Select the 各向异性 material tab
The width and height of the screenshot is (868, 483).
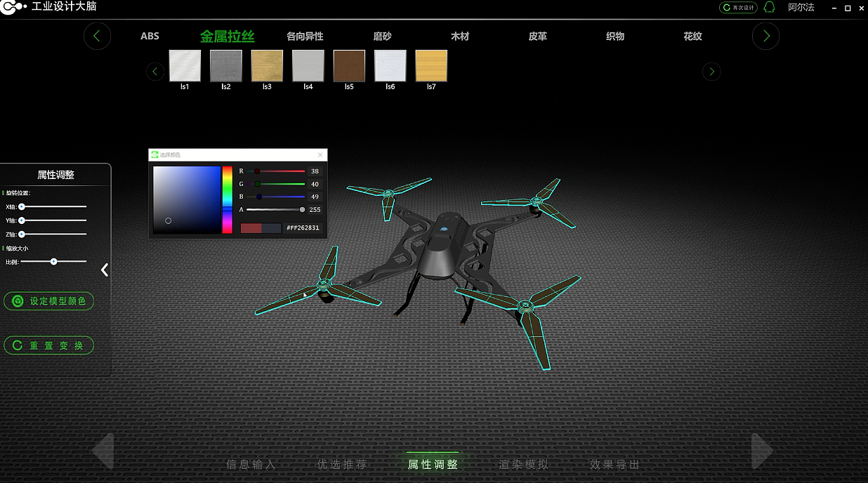tap(305, 37)
